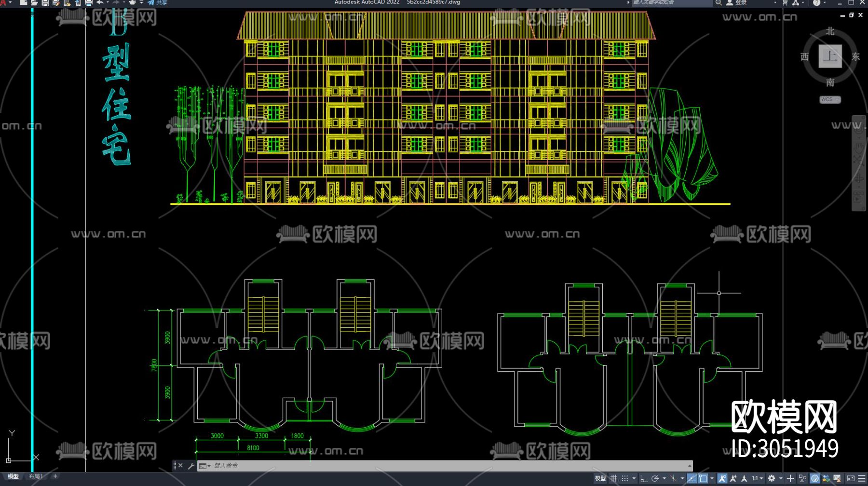868x486 pixels.
Task: Create a new drawing from the toolbar
Action: coord(23,2)
